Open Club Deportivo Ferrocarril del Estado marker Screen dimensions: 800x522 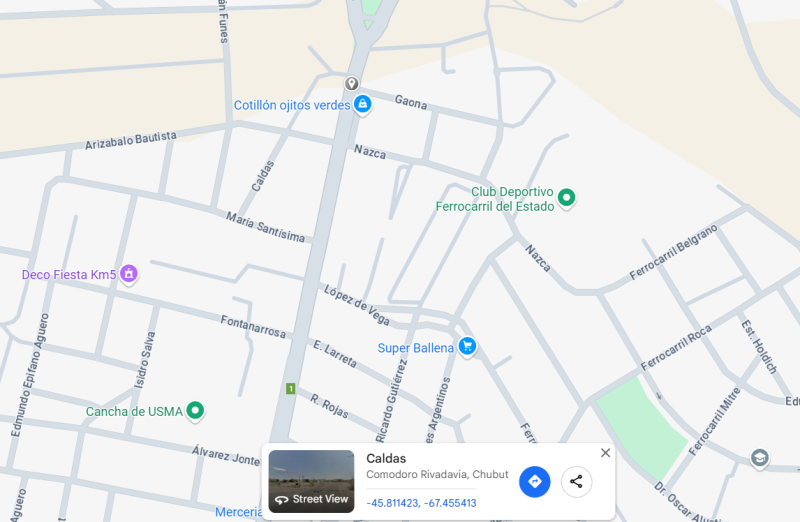(x=566, y=198)
